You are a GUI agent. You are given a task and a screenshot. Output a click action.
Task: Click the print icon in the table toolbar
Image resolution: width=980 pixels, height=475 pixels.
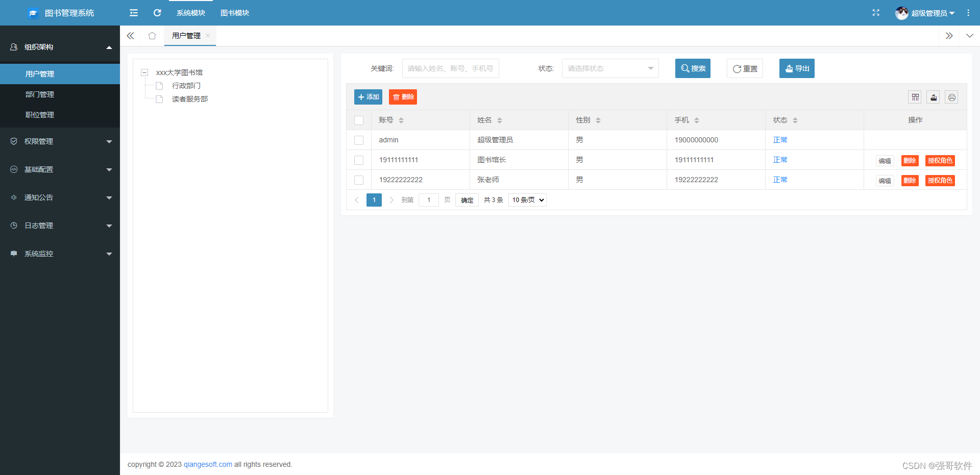(951, 97)
